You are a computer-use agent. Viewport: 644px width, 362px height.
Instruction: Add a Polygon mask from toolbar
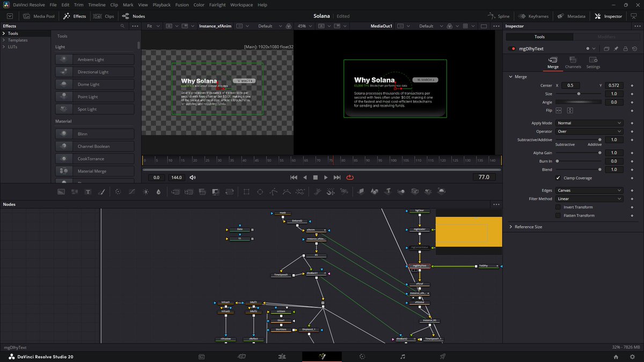273,191
